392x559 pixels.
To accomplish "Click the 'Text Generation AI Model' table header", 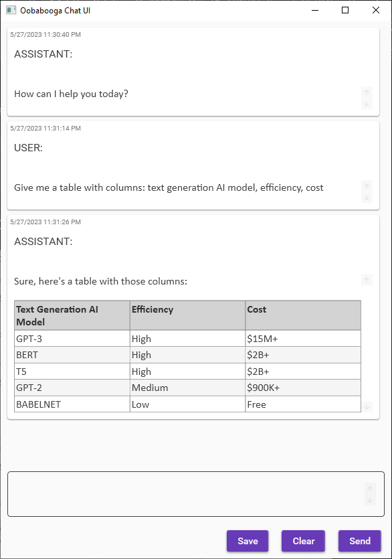I will tap(72, 315).
